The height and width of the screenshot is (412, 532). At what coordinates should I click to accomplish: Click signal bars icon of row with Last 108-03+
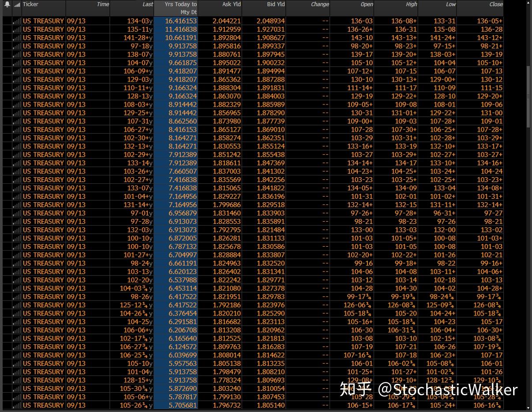pyautogui.click(x=17, y=105)
